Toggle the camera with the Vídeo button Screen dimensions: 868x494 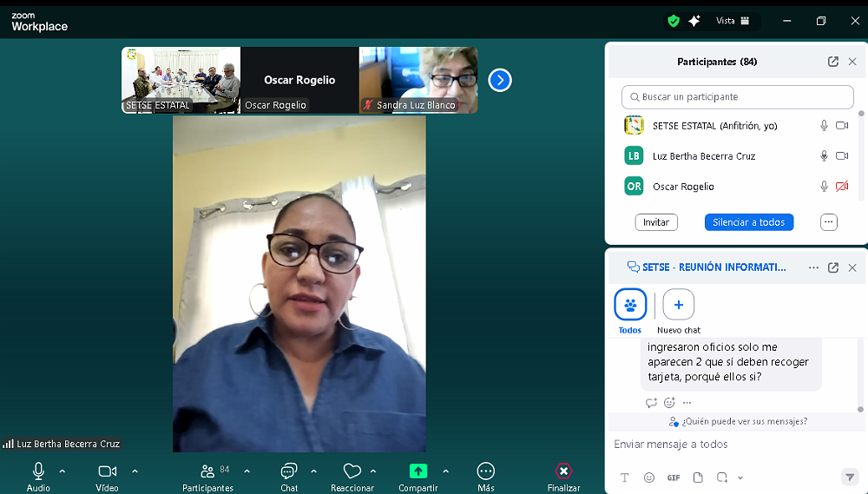(x=107, y=471)
